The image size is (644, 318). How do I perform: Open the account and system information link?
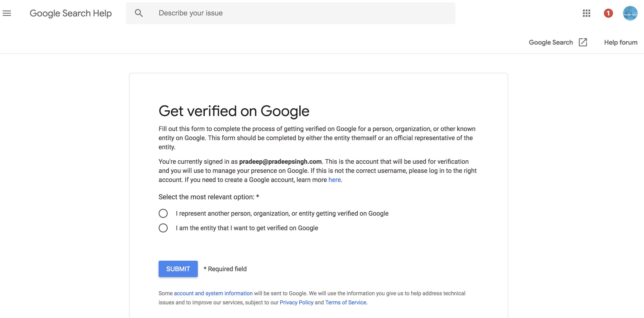click(x=213, y=293)
